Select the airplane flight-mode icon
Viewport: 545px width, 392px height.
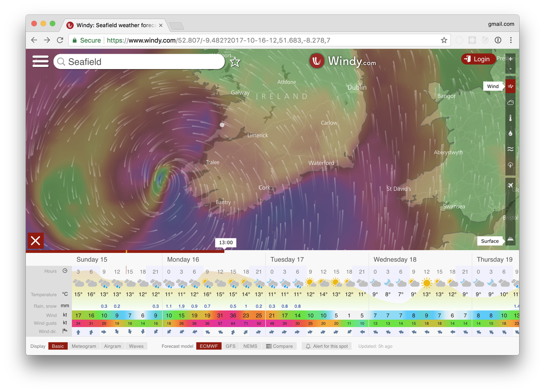coord(510,185)
